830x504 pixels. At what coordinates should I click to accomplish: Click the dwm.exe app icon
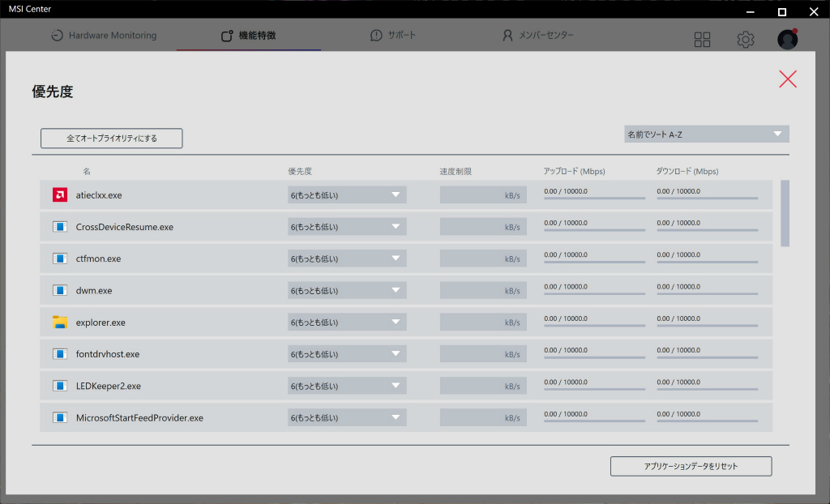click(x=60, y=290)
